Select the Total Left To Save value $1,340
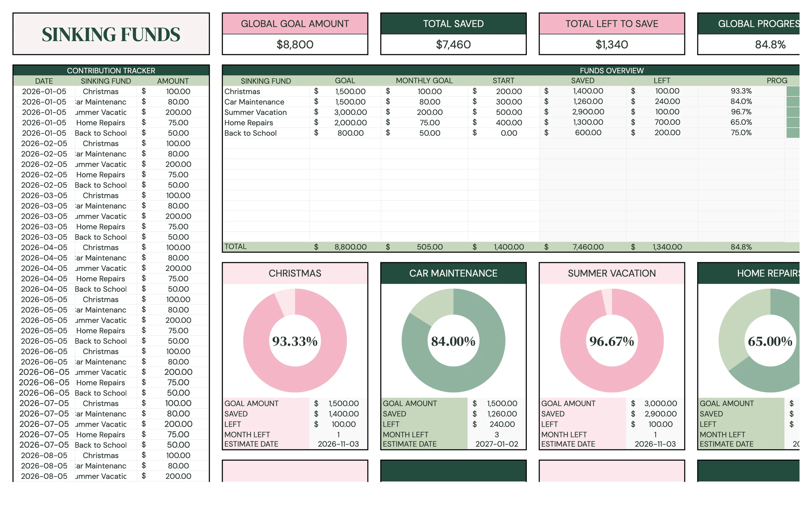 pyautogui.click(x=611, y=44)
